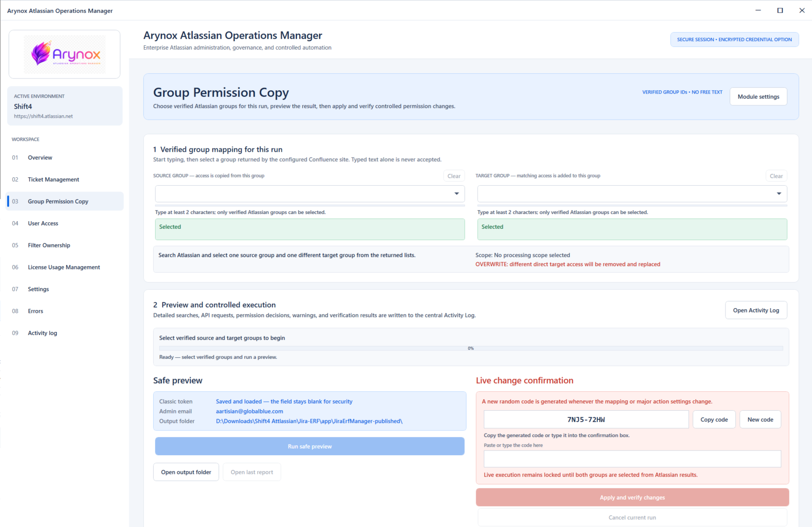Click the paste confirmation code box
Screen dimensions: 812x527
[x=632, y=459]
